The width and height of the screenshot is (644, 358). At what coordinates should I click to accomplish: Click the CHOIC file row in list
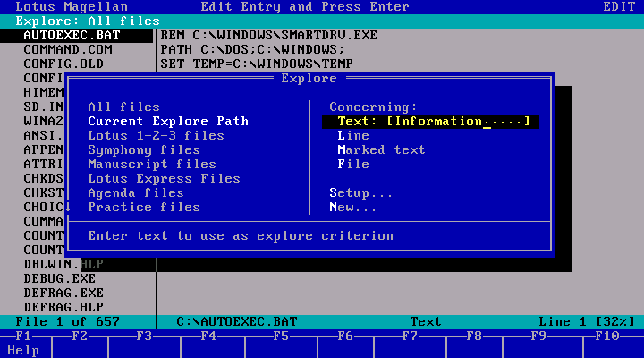[x=44, y=207]
